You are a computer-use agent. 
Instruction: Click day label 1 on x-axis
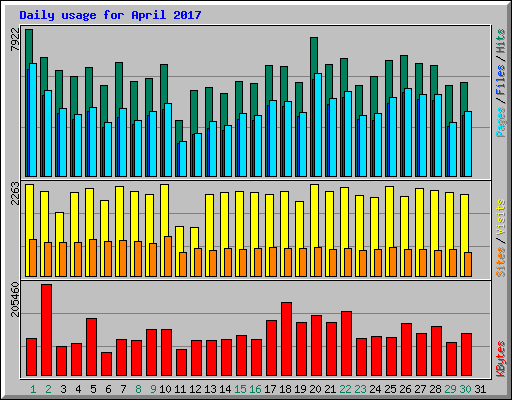point(33,389)
